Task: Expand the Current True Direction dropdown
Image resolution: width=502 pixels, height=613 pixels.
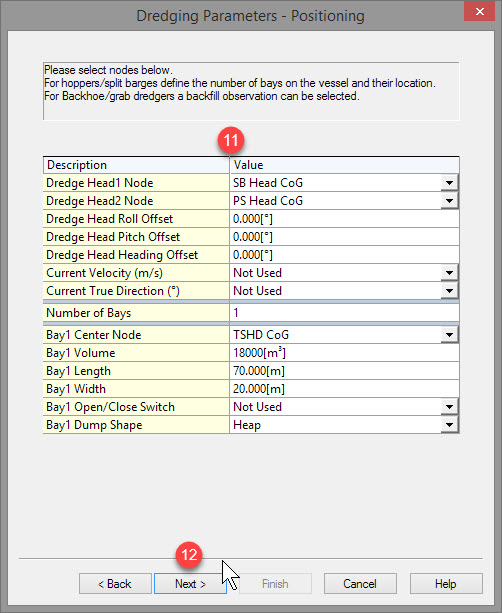Action: [x=450, y=290]
